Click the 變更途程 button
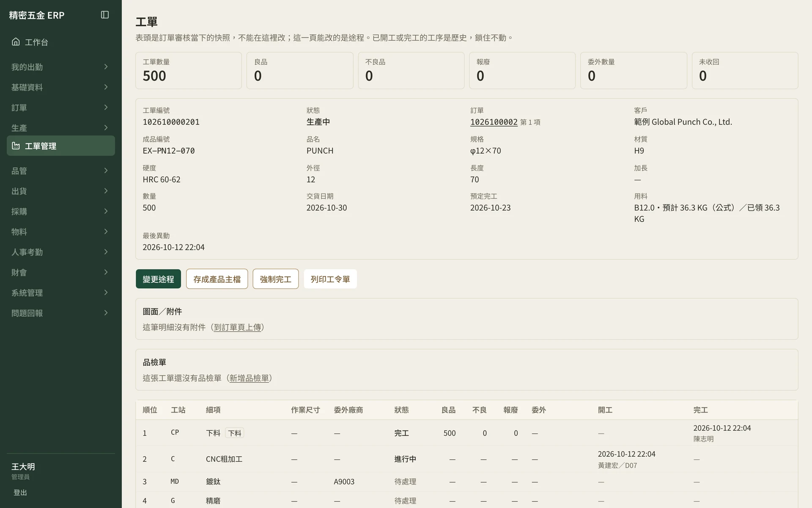The width and height of the screenshot is (812, 508). pos(158,279)
